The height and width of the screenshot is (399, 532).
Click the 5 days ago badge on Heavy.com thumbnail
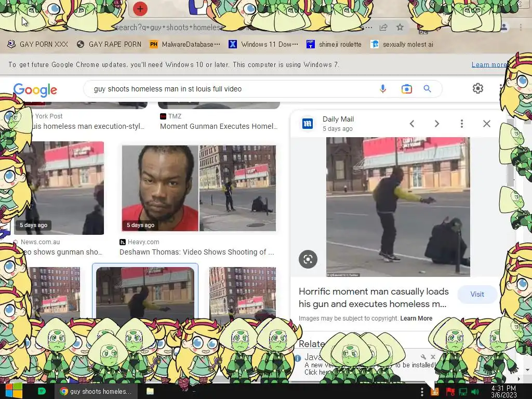(140, 225)
